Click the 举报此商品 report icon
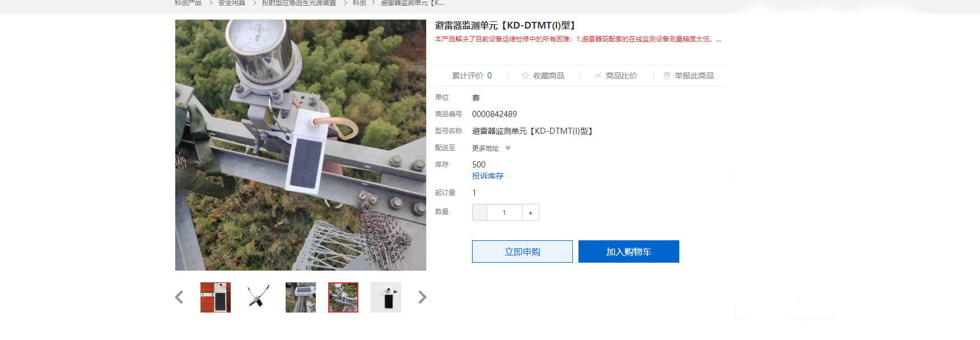The image size is (980, 340). click(x=666, y=76)
